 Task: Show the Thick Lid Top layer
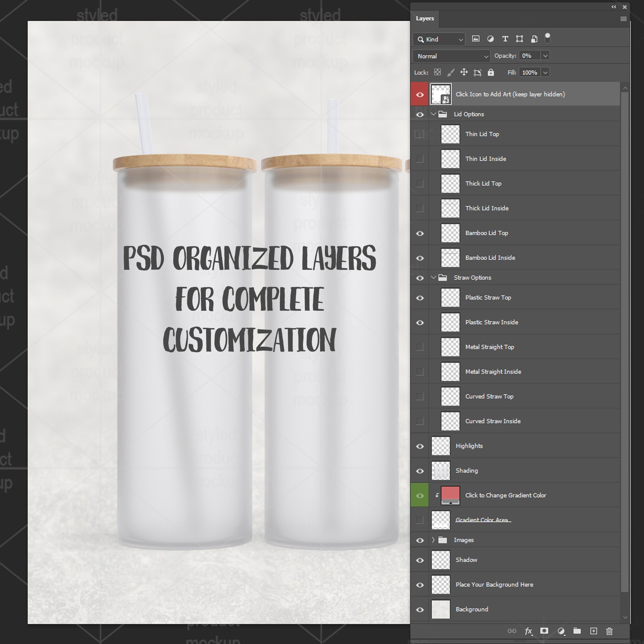pos(420,183)
